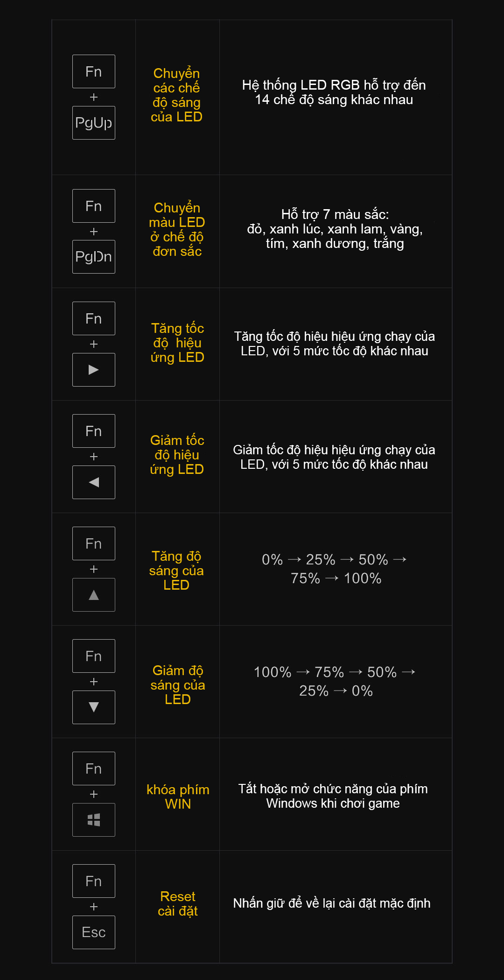Click the Fn key above Windows key

93,768
